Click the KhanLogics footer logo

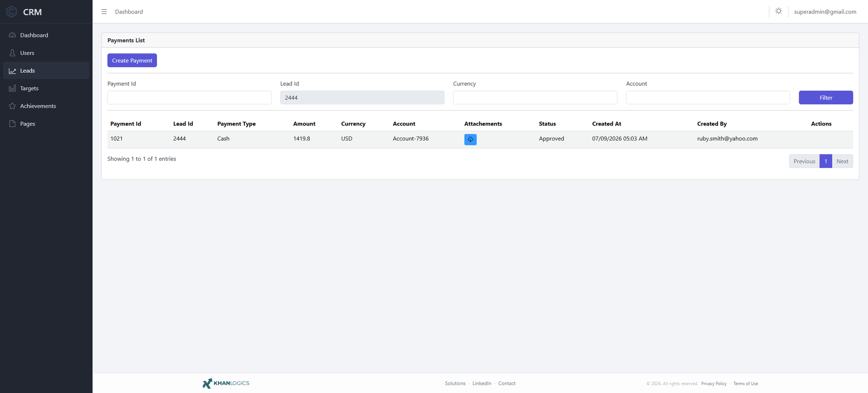point(226,383)
